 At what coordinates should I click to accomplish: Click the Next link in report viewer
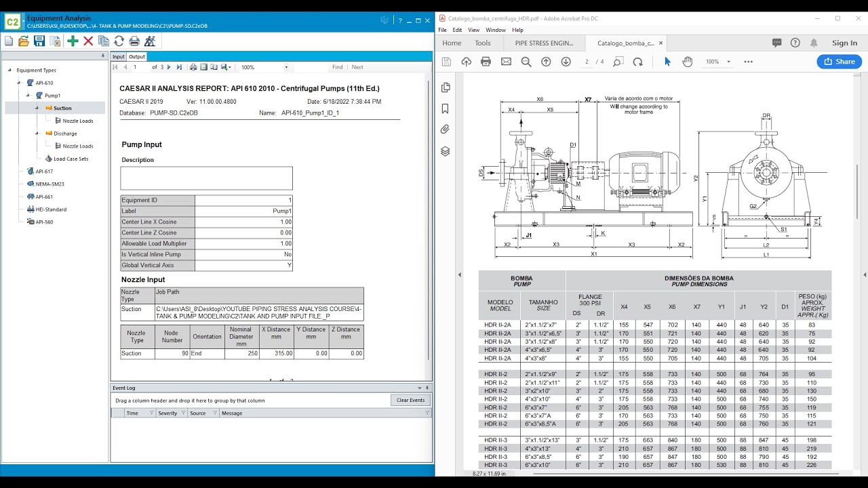click(357, 67)
